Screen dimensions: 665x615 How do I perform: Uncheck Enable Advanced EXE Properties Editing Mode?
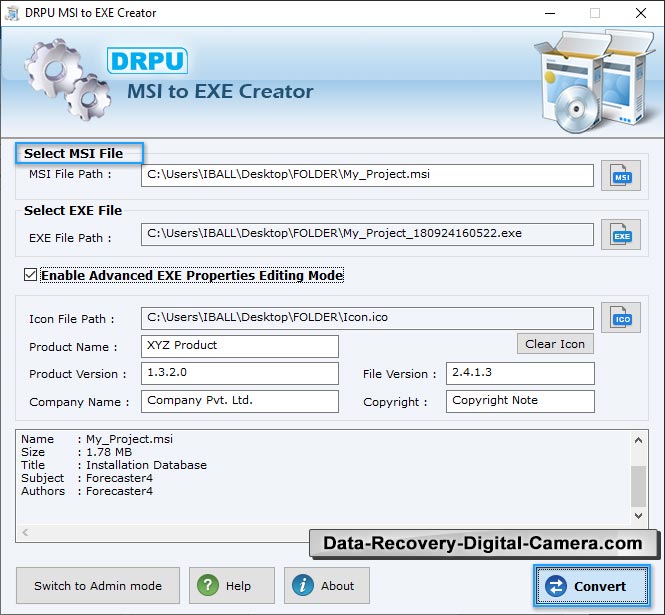click(x=30, y=275)
